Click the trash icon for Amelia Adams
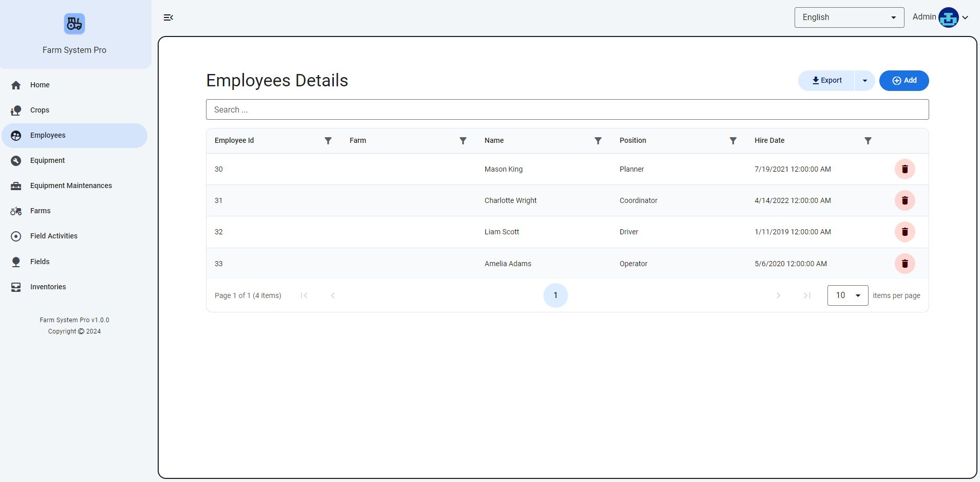Image resolution: width=980 pixels, height=482 pixels. (904, 264)
